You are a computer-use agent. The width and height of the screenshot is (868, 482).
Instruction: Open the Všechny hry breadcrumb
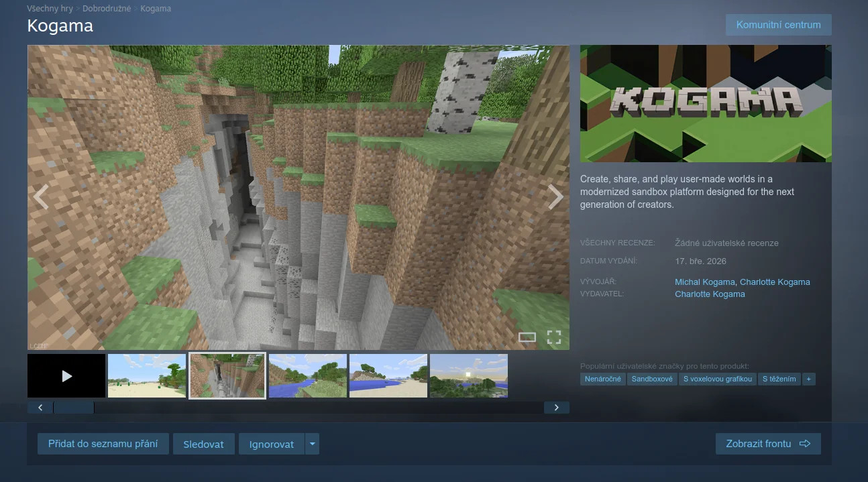[x=50, y=9]
